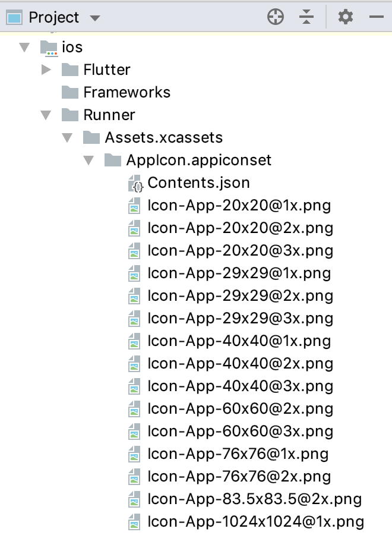Hide the Project panel with the minus icon
The width and height of the screenshot is (392, 535).
(x=377, y=17)
